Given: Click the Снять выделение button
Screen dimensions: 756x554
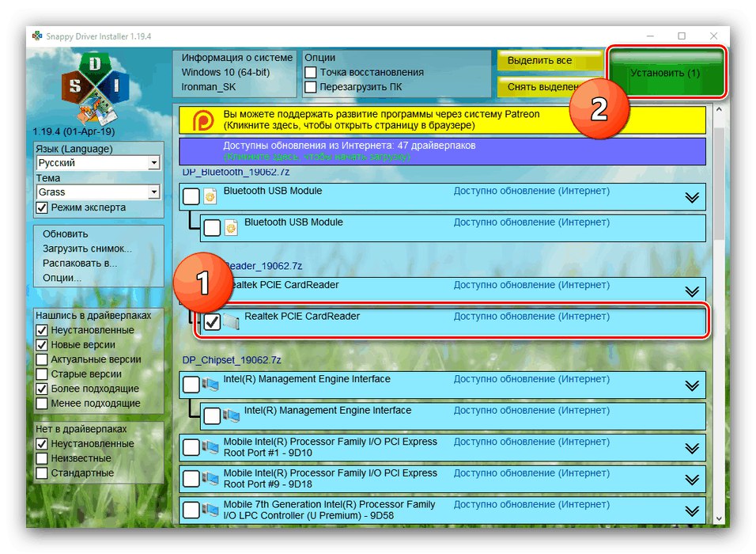Looking at the screenshot, I should click(x=550, y=87).
